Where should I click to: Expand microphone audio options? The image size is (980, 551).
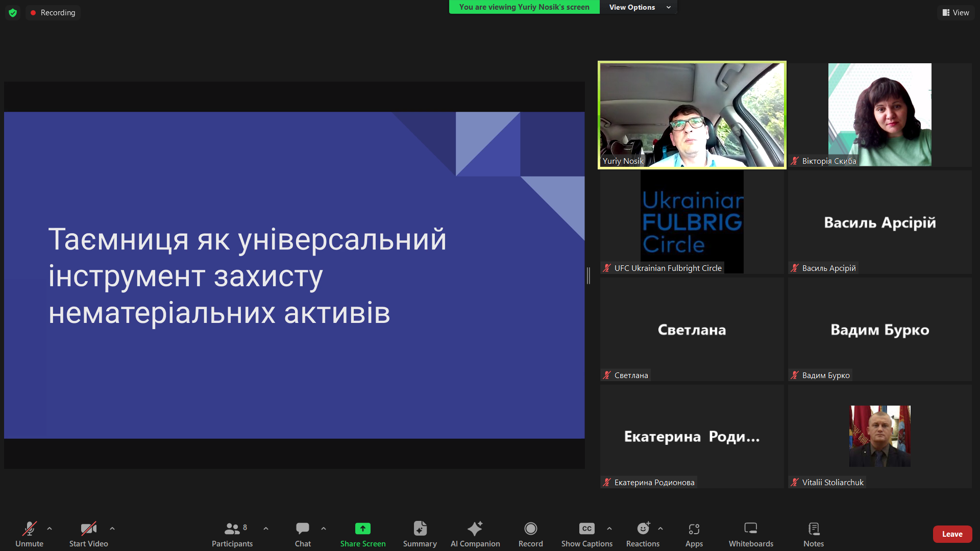point(50,529)
